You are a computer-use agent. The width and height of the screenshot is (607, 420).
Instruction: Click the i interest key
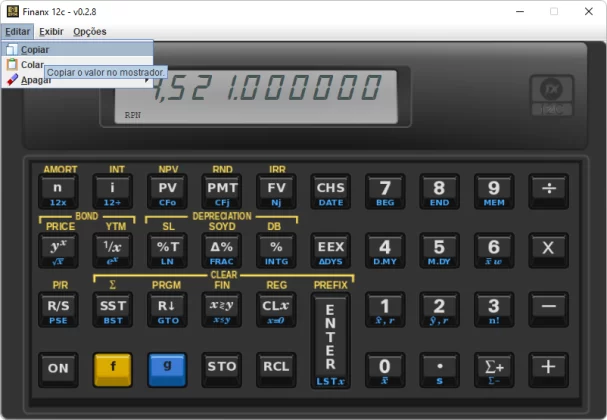112,192
